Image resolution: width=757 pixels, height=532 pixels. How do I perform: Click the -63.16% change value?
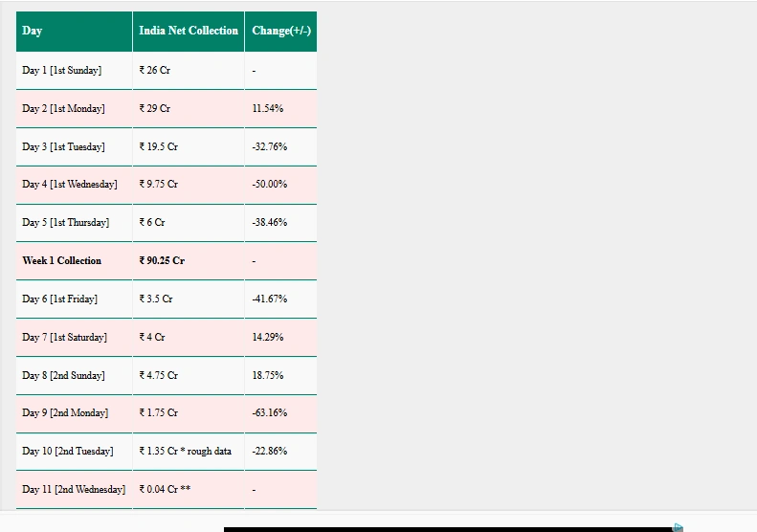pos(269,412)
